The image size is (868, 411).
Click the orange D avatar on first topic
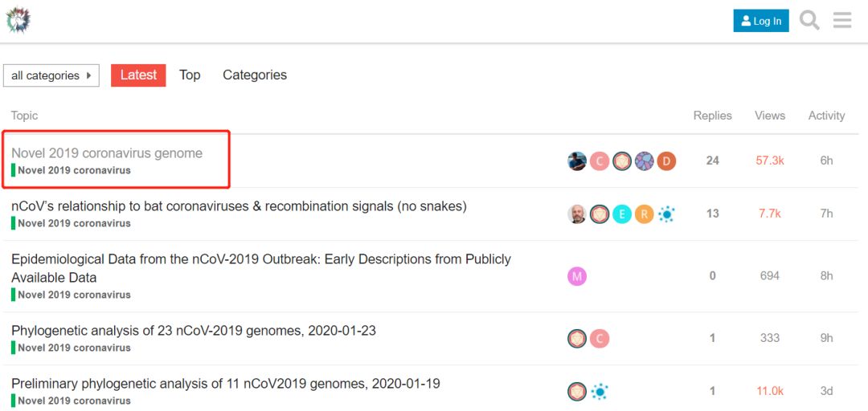pos(666,161)
